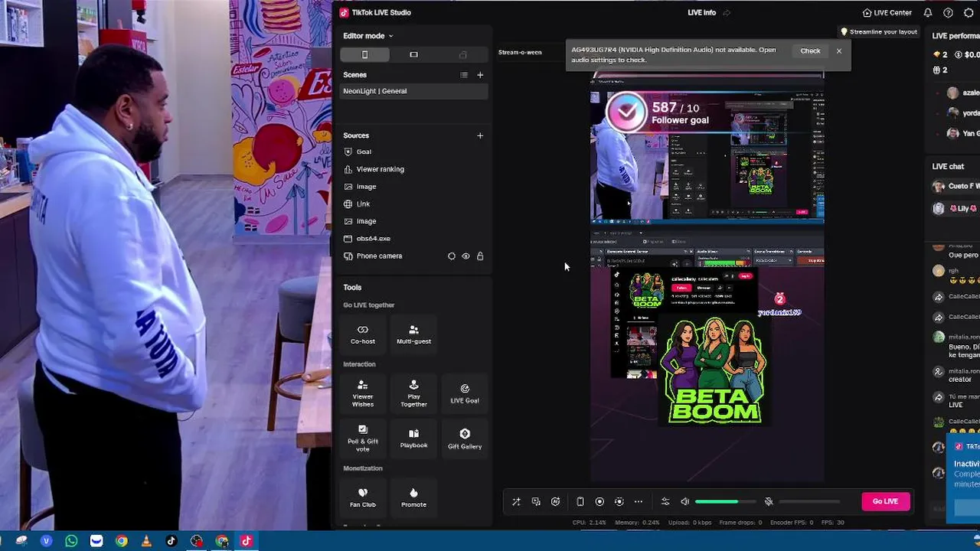Open the LIVE Goal tool
This screenshot has width=980, height=551.
pyautogui.click(x=465, y=393)
